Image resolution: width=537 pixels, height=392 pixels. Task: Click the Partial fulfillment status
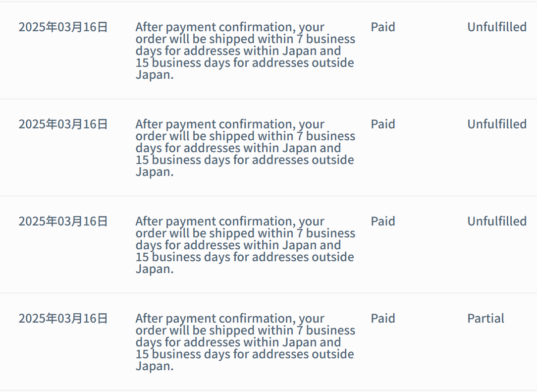pos(485,318)
